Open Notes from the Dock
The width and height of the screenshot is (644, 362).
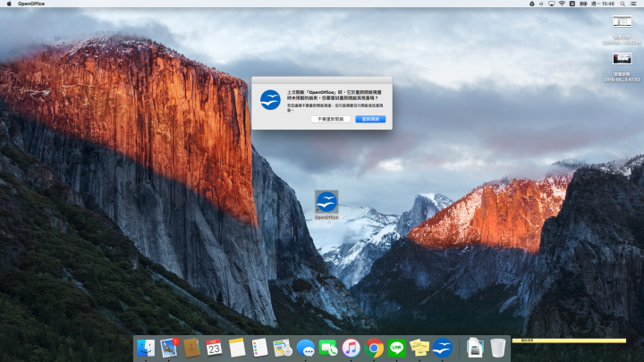[x=237, y=348]
